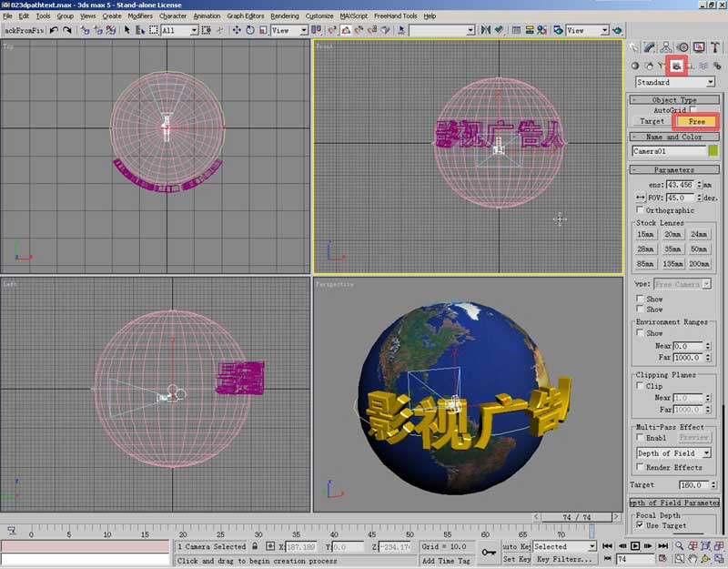Viewport: 728px width, 569px height.
Task: Uncheck the Use Target checkbox
Action: pyautogui.click(x=639, y=525)
